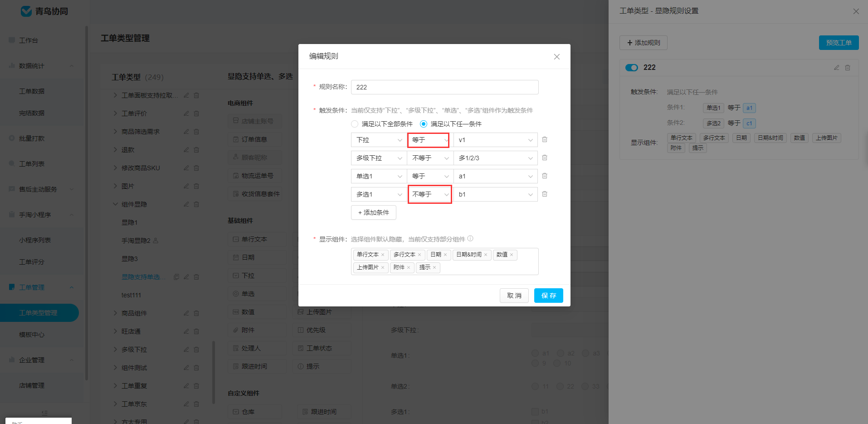Add the 订单信息 component
The image size is (868, 424).
coord(254,139)
